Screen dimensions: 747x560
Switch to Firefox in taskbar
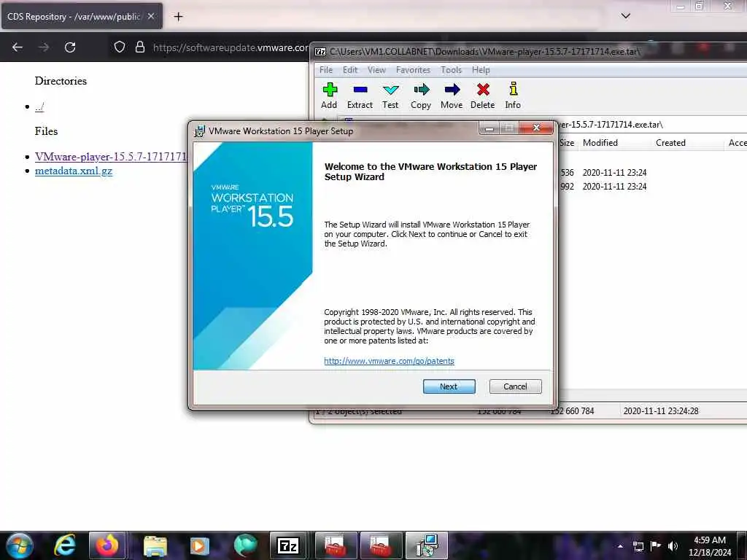[x=107, y=545]
